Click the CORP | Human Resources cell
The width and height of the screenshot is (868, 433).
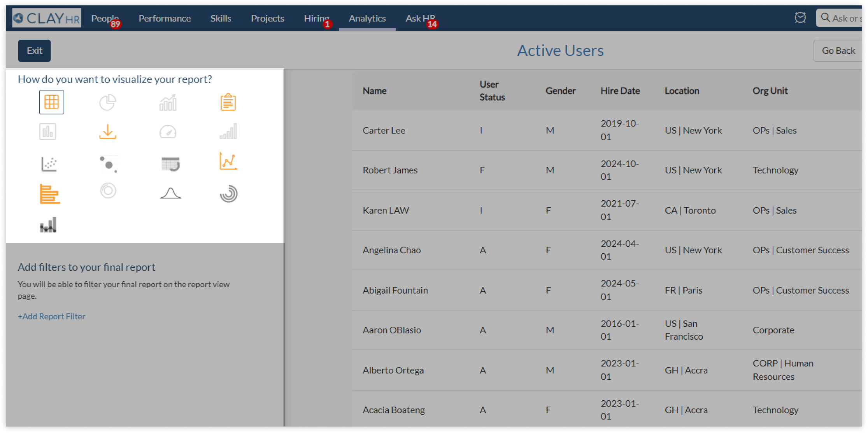tap(783, 370)
